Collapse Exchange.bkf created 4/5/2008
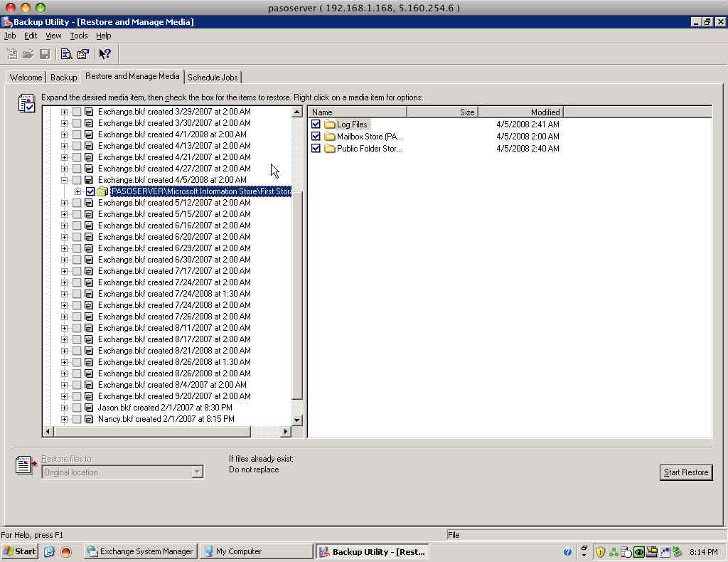The image size is (728, 562). 63,179
